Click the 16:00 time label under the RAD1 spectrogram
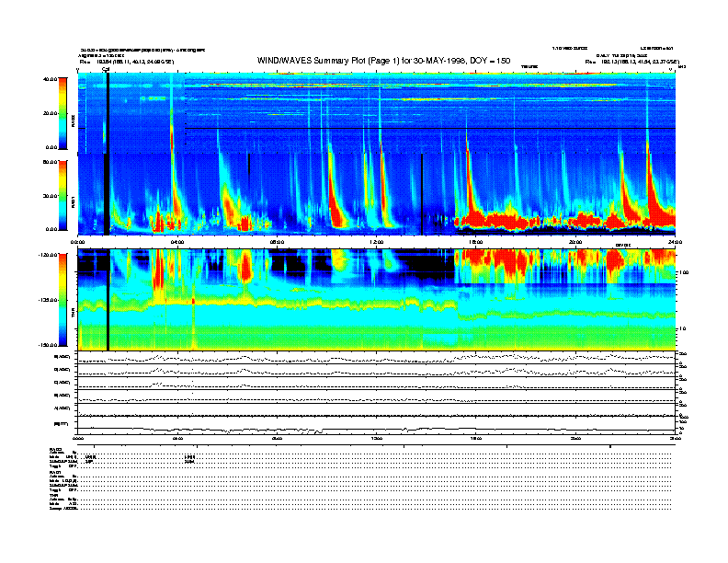This screenshot has height=563, width=728. tap(476, 242)
